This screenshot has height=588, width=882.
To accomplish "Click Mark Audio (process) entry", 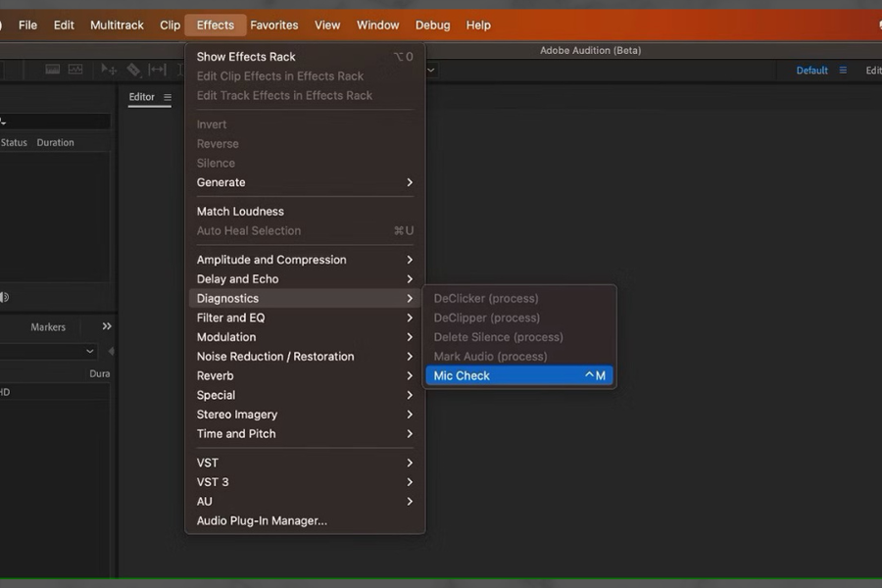I will point(519,356).
